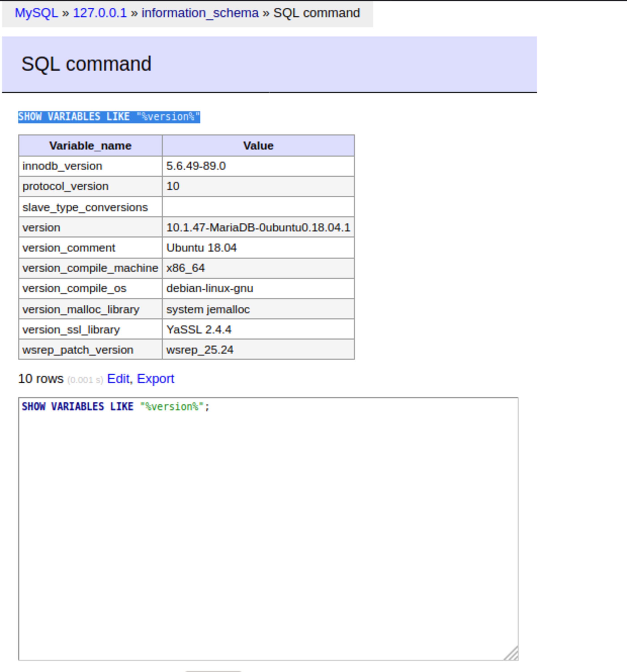This screenshot has height=672, width=627.
Task: Click the protocol_version cell
Action: [66, 186]
